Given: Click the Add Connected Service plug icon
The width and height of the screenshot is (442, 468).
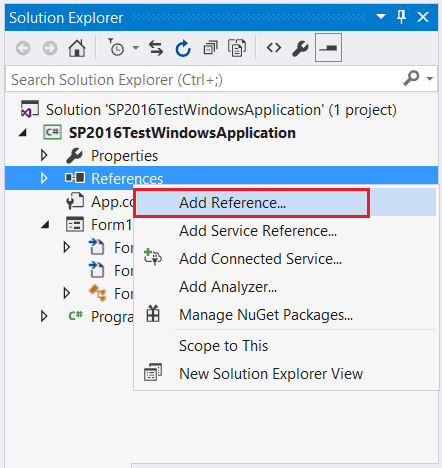Looking at the screenshot, I should point(153,257).
